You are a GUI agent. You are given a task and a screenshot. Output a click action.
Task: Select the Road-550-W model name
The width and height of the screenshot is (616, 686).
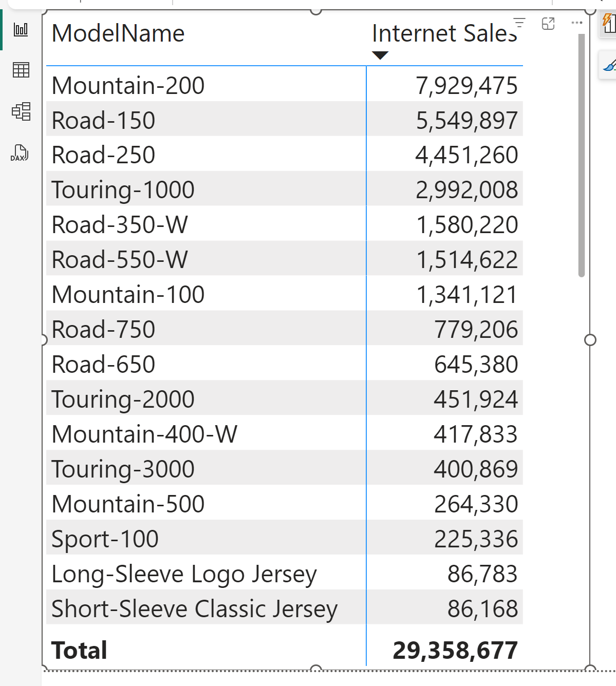pyautogui.click(x=120, y=260)
